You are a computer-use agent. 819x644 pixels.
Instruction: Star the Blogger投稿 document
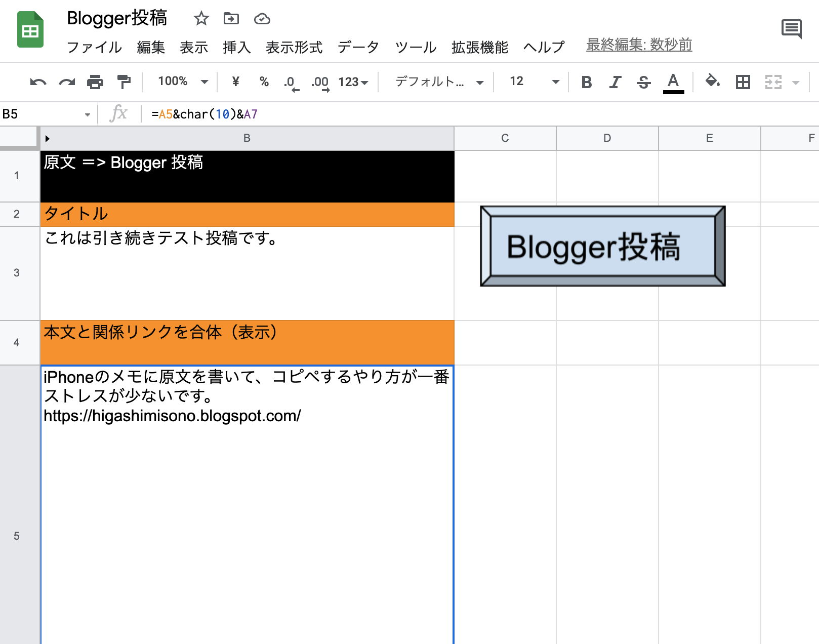coord(201,19)
